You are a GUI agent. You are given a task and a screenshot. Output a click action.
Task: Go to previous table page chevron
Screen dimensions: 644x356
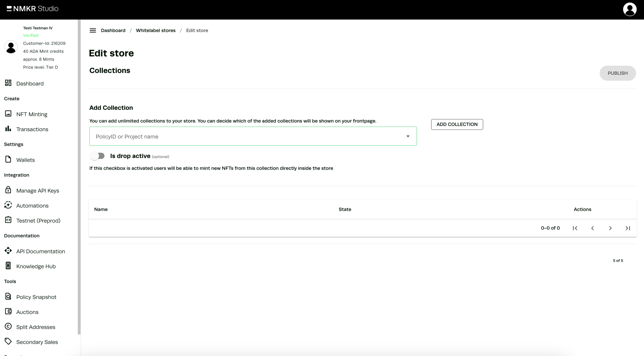pyautogui.click(x=593, y=228)
